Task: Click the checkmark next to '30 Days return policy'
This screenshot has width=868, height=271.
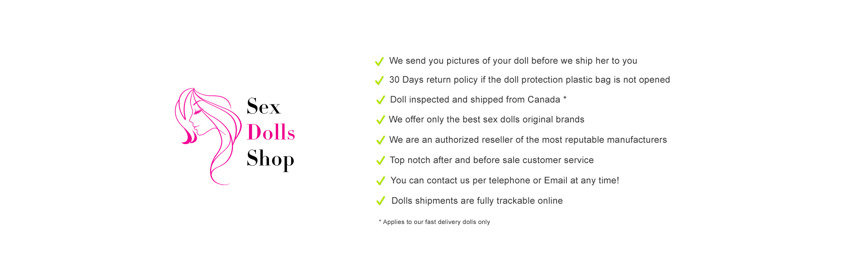Action: click(379, 80)
